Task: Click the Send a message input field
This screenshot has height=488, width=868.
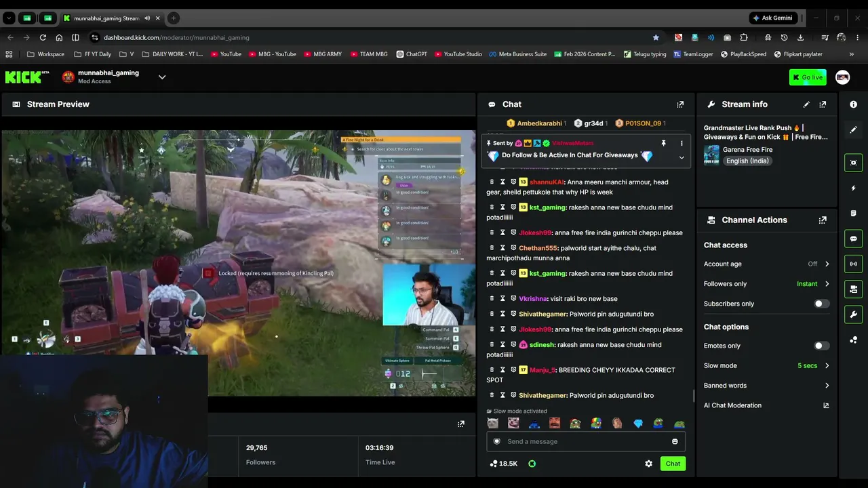Action: (586, 442)
